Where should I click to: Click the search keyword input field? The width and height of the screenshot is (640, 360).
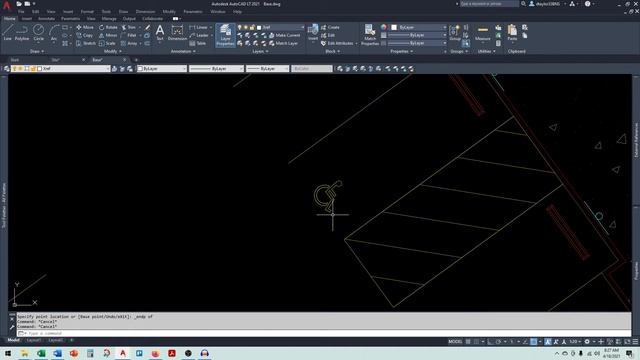coord(489,4)
